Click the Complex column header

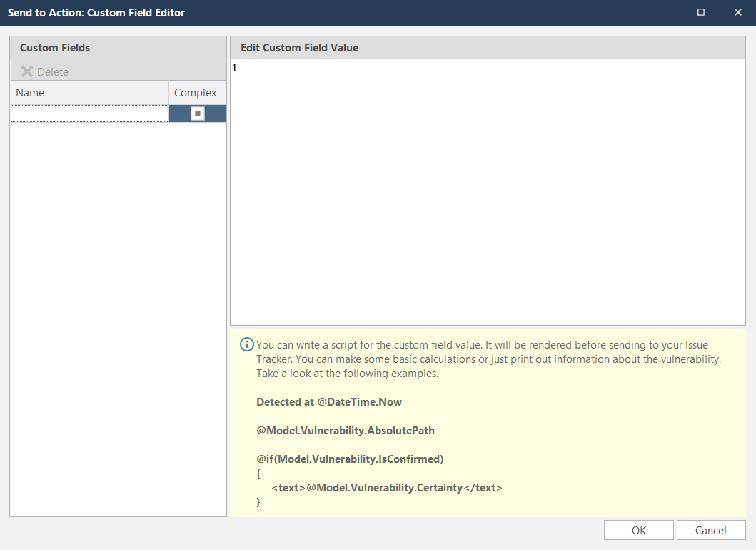196,92
